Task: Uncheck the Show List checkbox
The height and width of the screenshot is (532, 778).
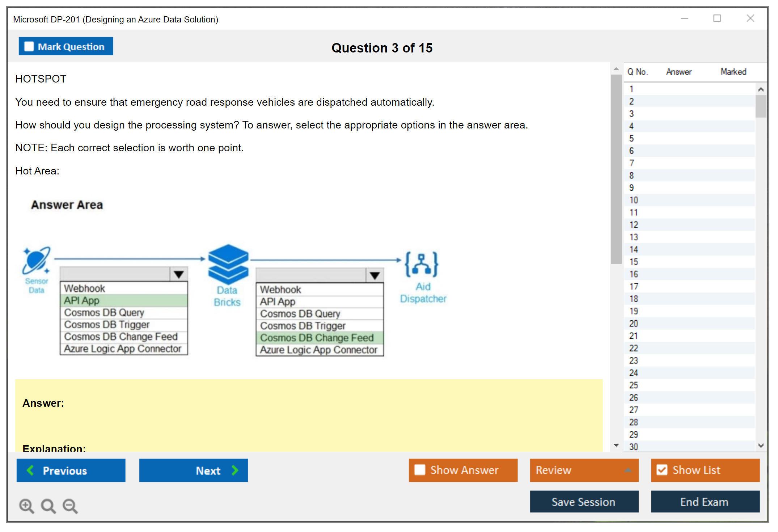Action: 662,470
